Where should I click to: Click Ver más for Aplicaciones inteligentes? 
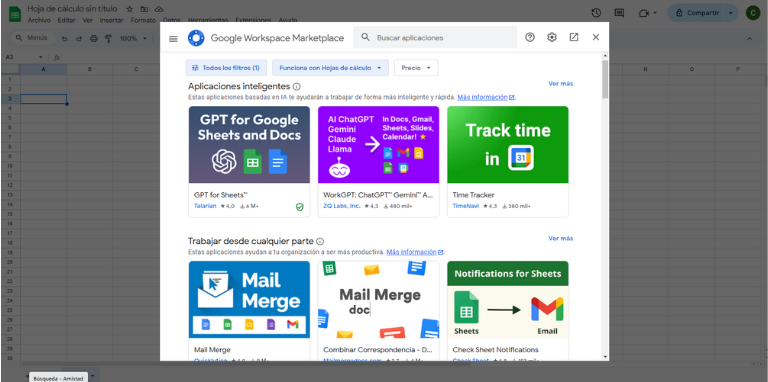(560, 84)
